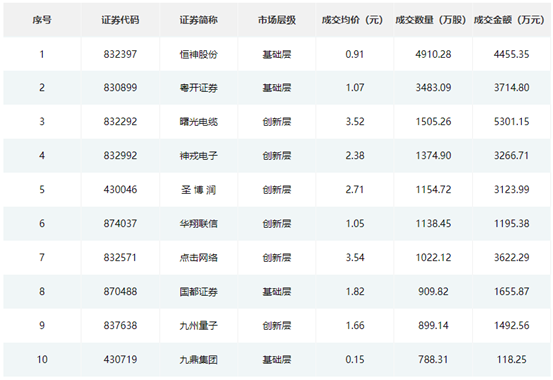The height and width of the screenshot is (380, 553).
Task: Click volume value 1374.90
Action: (x=433, y=156)
